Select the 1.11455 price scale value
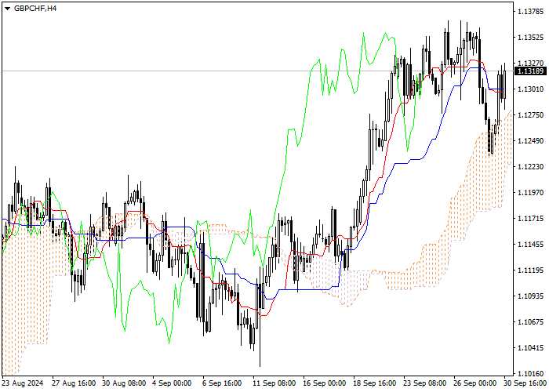Viewport: 549px width, 392px height. pos(531,245)
